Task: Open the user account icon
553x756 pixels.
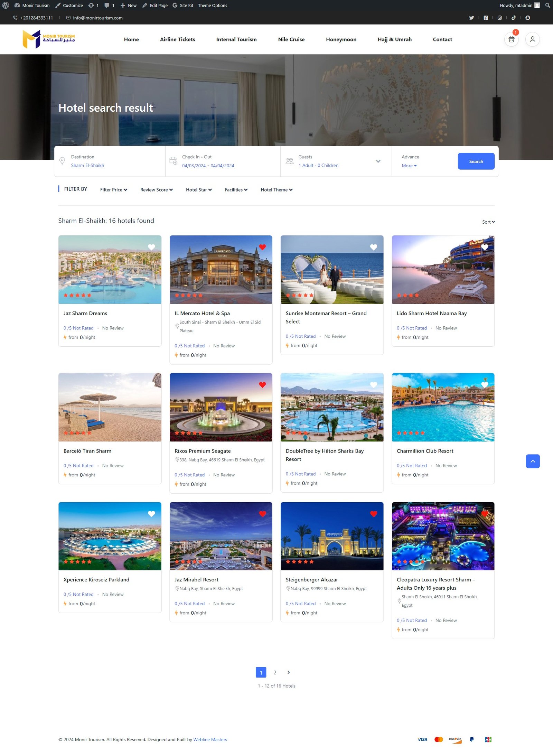Action: point(532,39)
